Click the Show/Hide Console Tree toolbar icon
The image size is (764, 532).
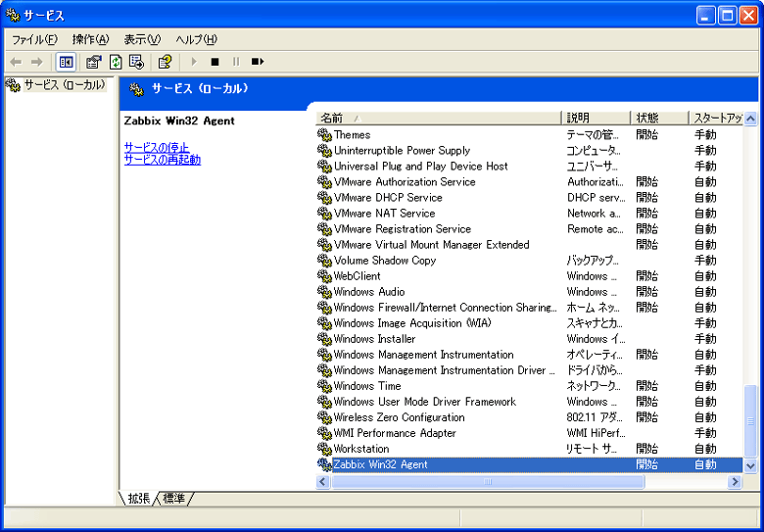66,62
